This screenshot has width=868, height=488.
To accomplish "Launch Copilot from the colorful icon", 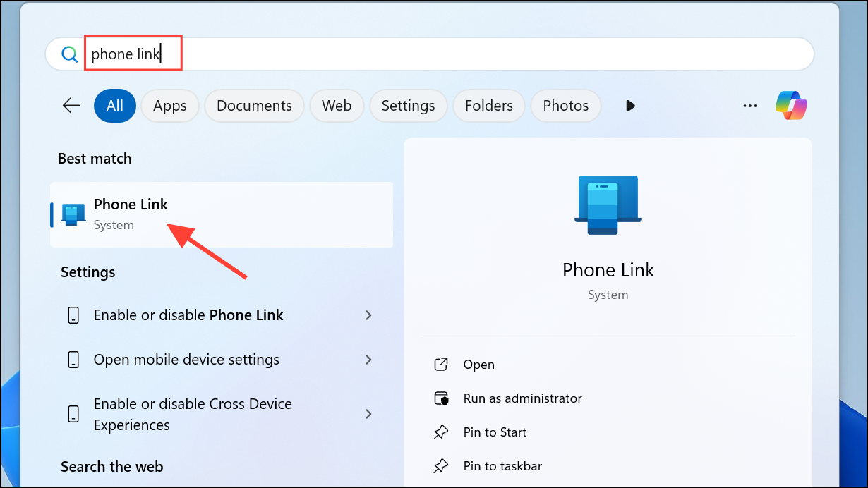I will pyautogui.click(x=791, y=106).
